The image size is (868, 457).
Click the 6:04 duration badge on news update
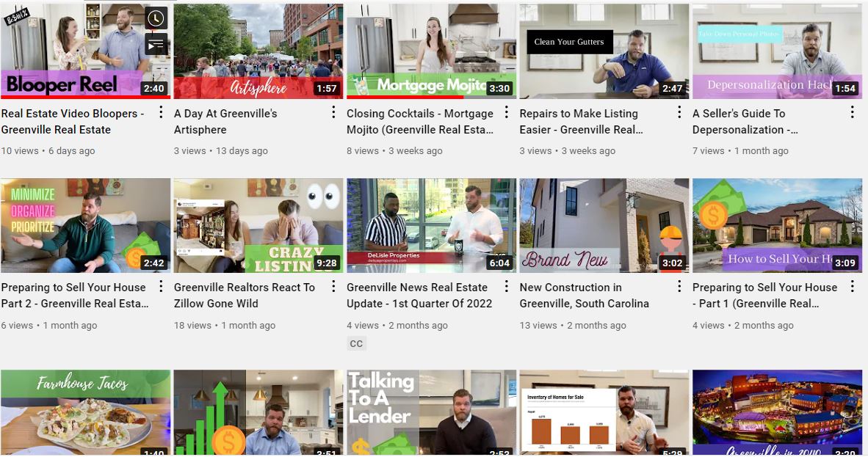[499, 263]
